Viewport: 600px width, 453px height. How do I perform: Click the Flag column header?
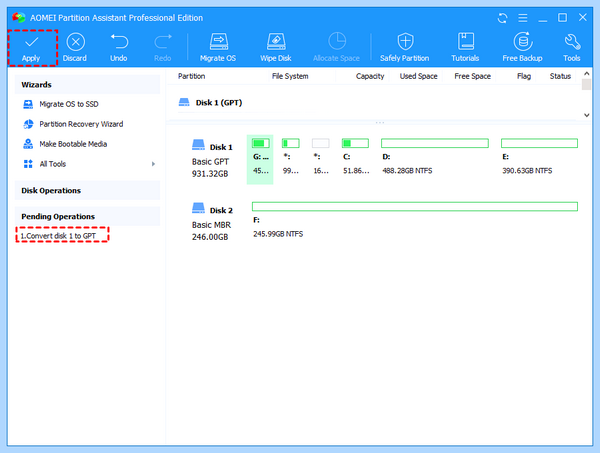coord(524,76)
